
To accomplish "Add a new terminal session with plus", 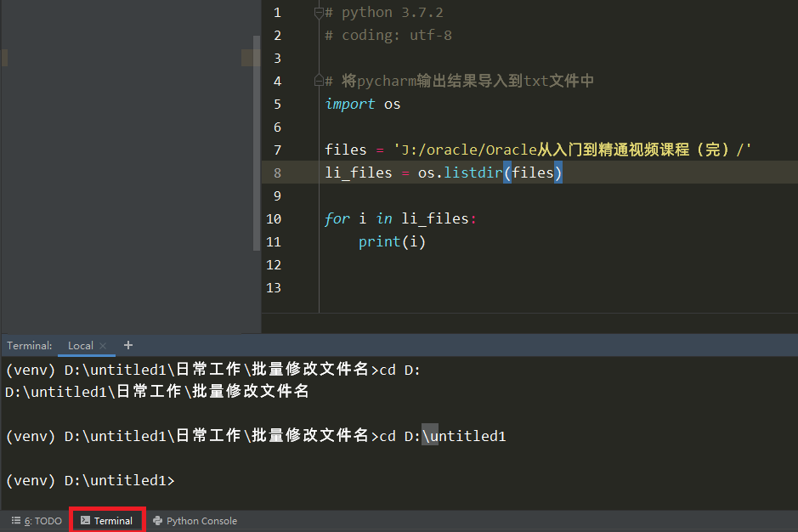I will point(127,345).
